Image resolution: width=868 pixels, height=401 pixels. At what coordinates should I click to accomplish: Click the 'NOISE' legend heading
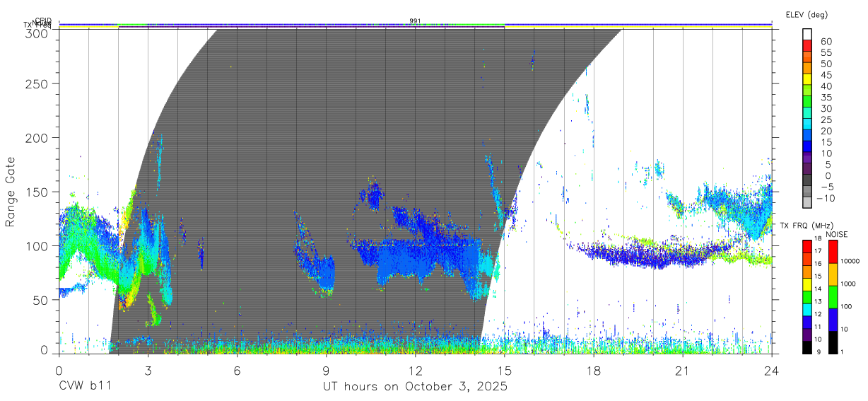click(x=836, y=233)
